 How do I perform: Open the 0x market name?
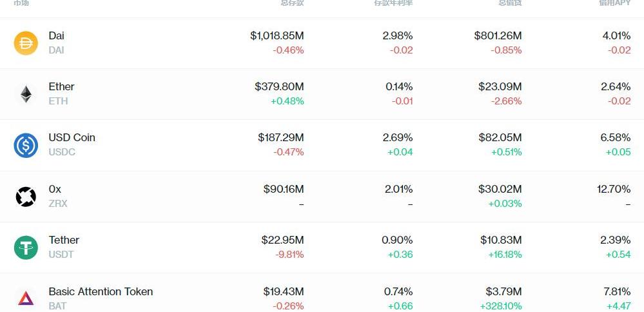click(x=55, y=189)
